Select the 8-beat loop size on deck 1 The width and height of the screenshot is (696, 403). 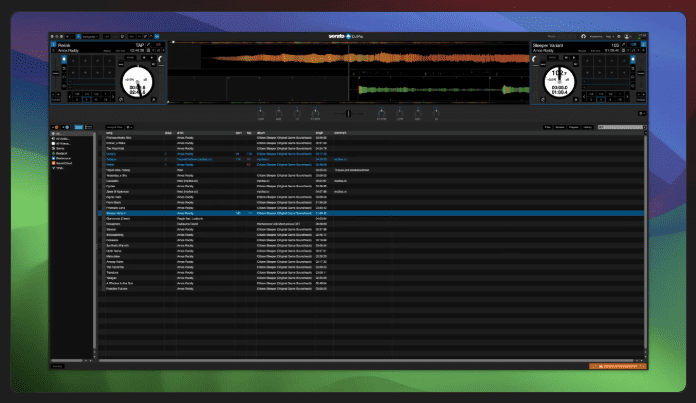[96, 100]
